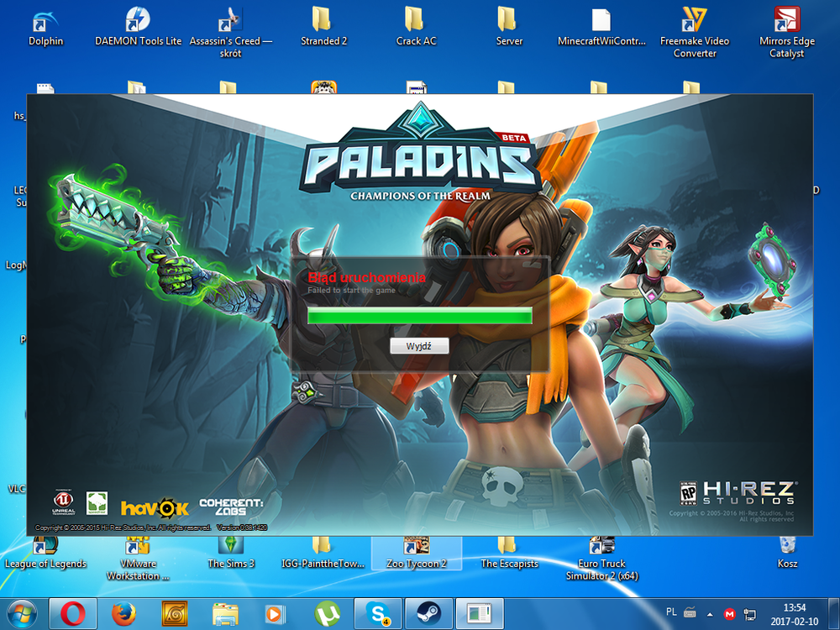Switch to the Paladins launcher taskbar button
Image resolution: width=840 pixels, height=630 pixels.
480,614
